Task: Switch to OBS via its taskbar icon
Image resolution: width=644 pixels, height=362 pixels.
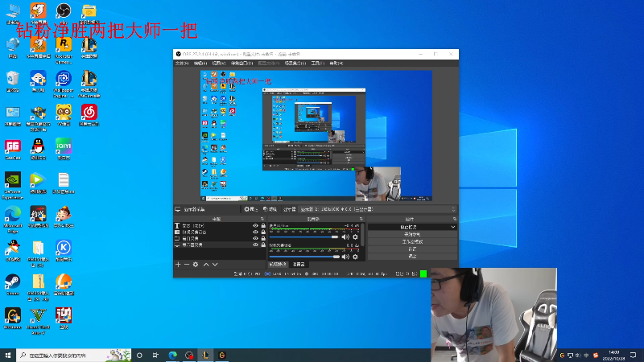Action: click(189, 355)
